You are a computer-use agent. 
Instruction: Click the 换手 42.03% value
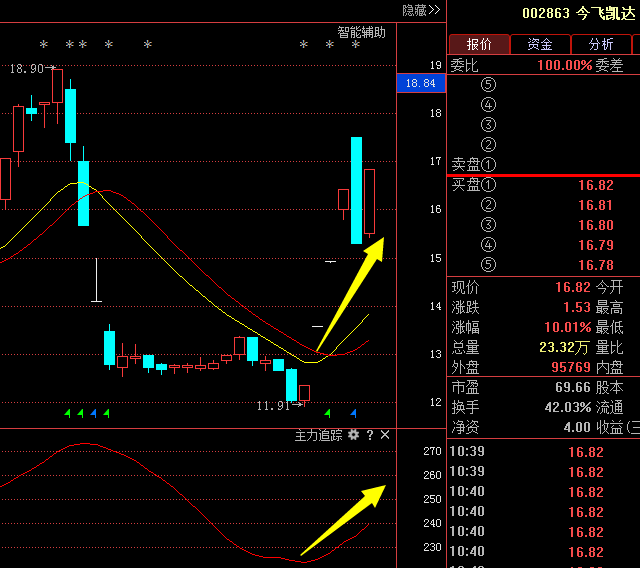[568, 407]
